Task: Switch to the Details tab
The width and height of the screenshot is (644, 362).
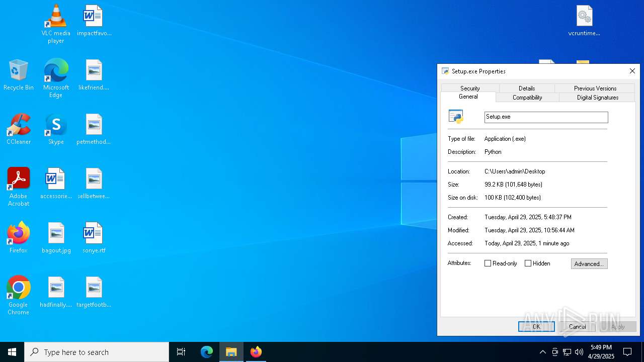Action: (527, 88)
